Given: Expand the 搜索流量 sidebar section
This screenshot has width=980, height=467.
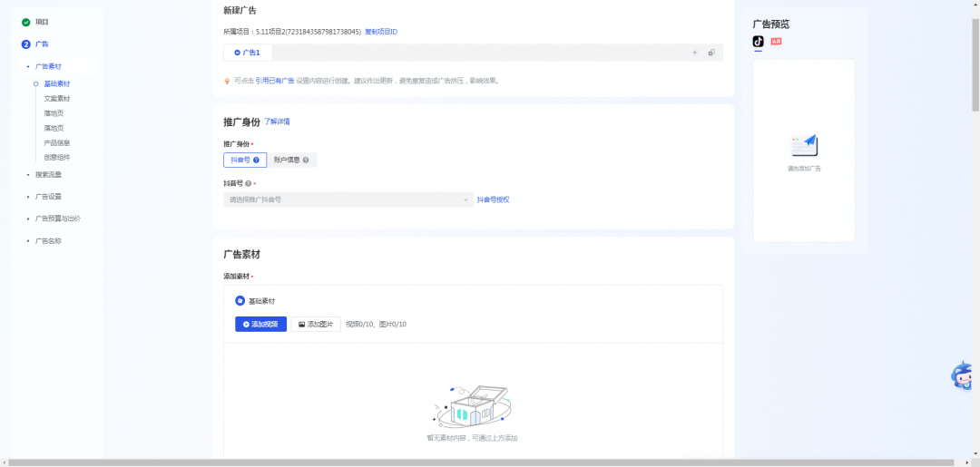Looking at the screenshot, I should 48,175.
